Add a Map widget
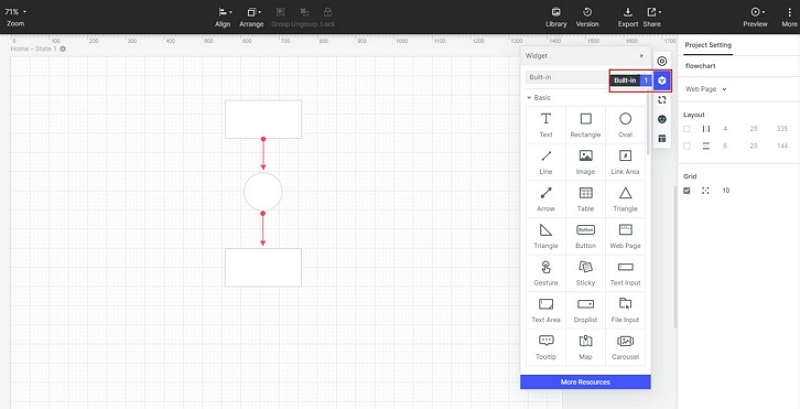The image size is (800, 409). coord(585,347)
